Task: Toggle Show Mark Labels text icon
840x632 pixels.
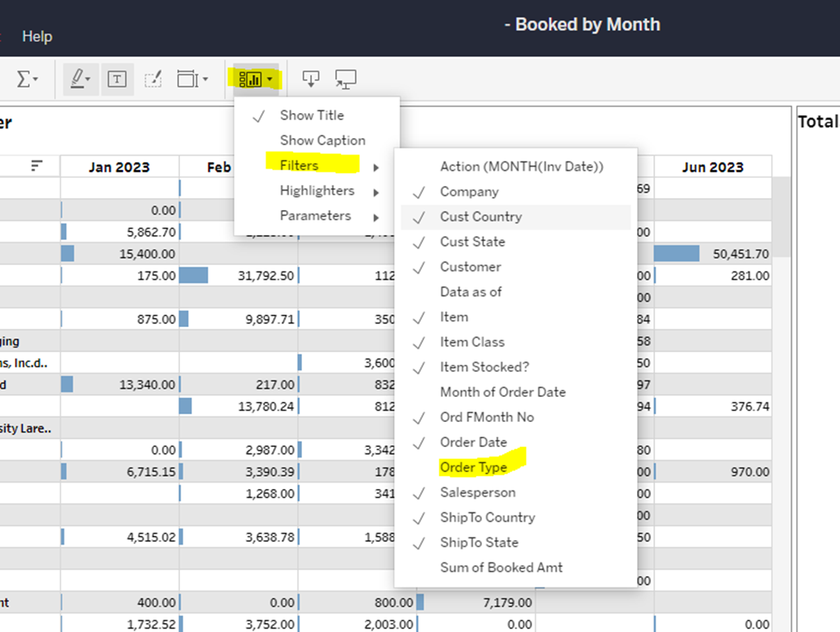Action: pos(117,80)
